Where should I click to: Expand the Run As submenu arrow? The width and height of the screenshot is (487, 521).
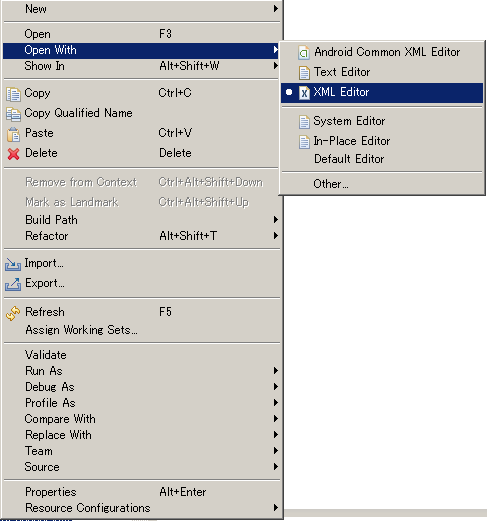coord(275,371)
